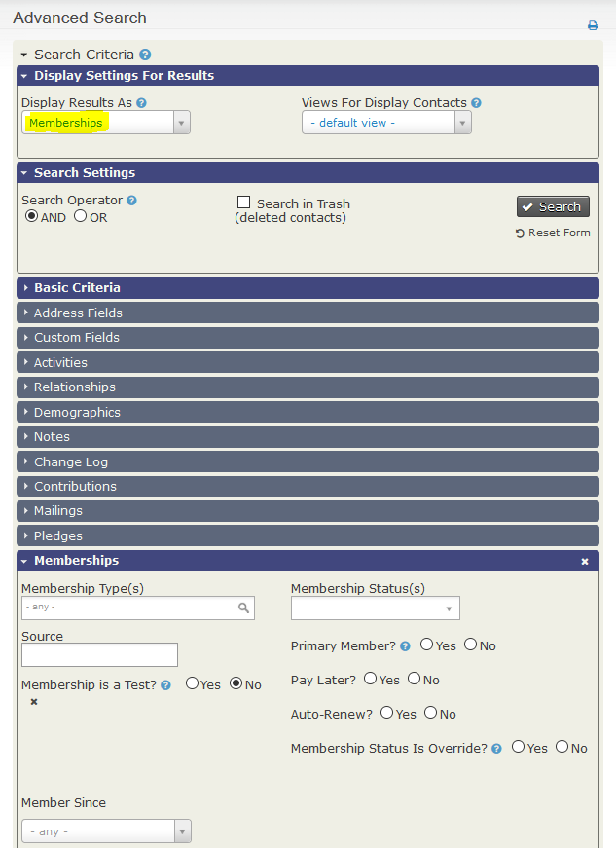
Task: Click the Reset Form link
Action: 553,233
